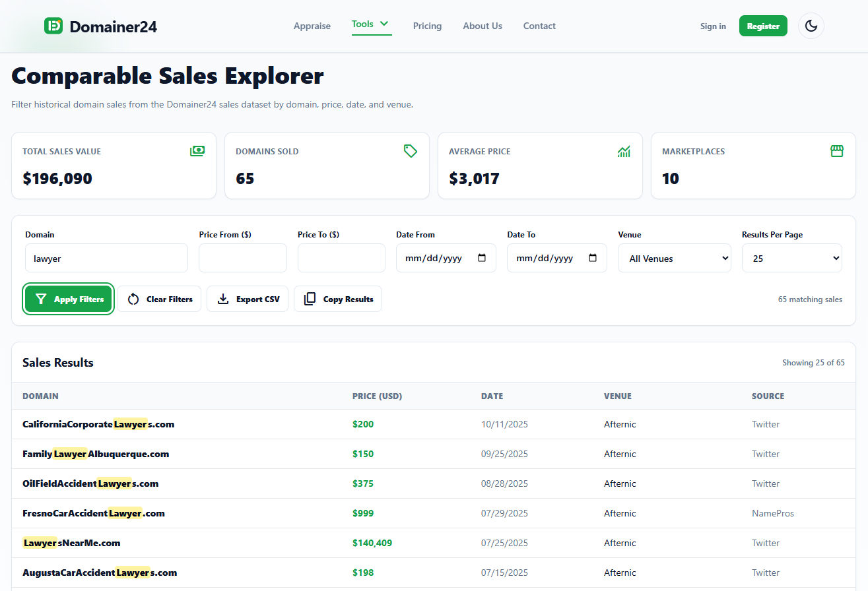Click the reset icon on Clear Filters

click(133, 299)
